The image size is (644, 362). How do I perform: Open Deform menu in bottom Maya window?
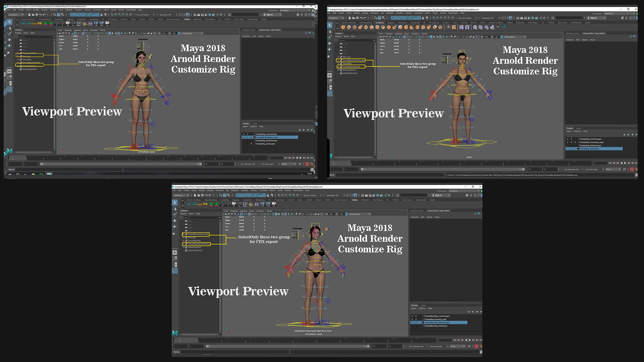point(254,190)
